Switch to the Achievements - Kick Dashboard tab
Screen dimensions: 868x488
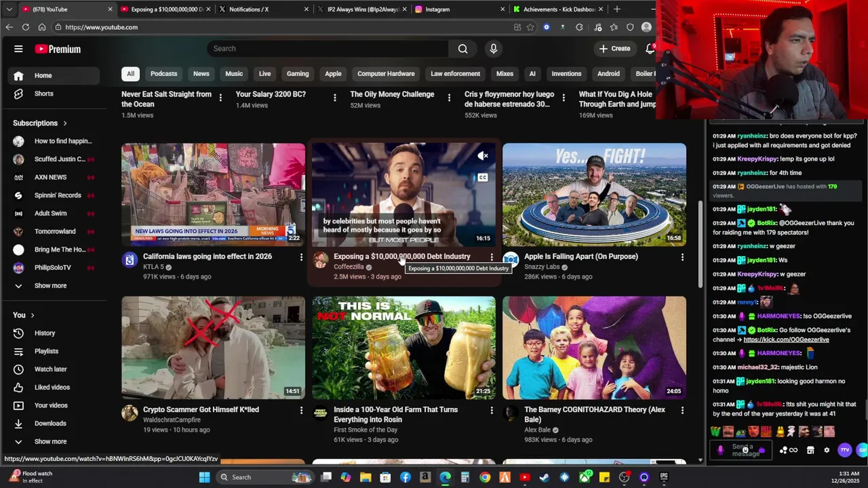[x=557, y=9]
